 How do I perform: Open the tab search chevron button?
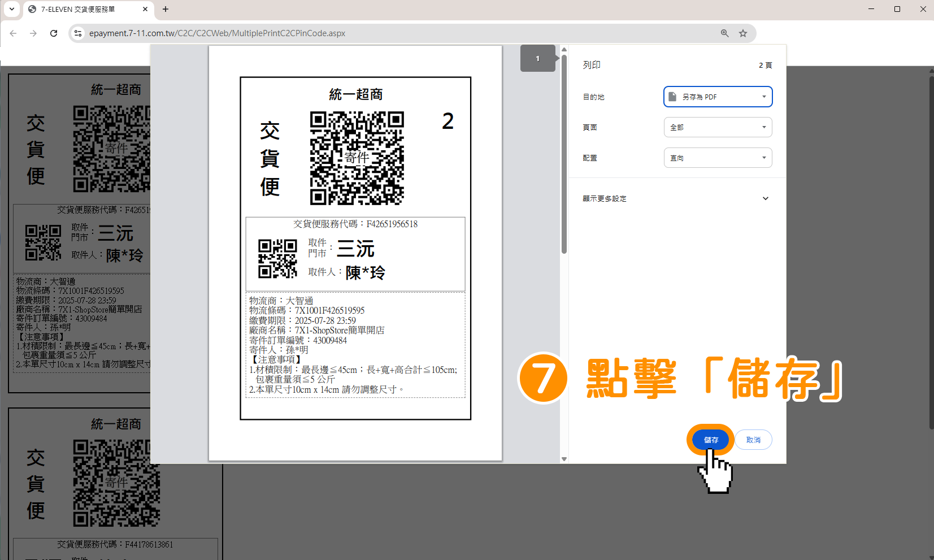[12, 9]
